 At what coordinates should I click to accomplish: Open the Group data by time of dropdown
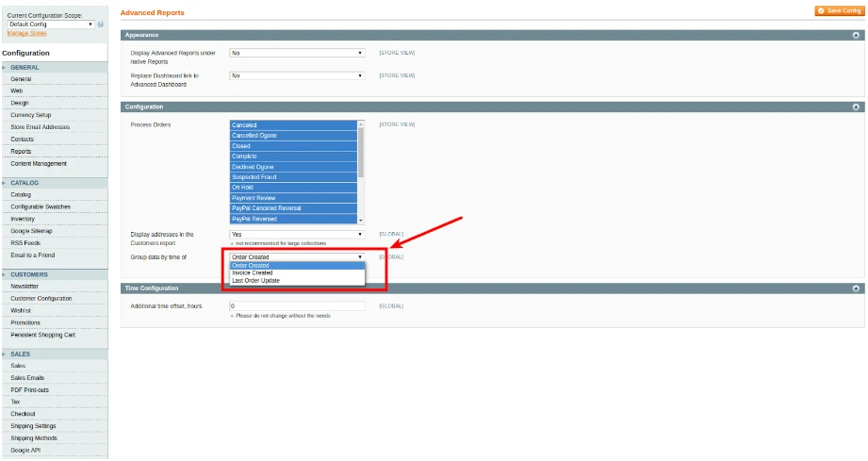tap(297, 257)
